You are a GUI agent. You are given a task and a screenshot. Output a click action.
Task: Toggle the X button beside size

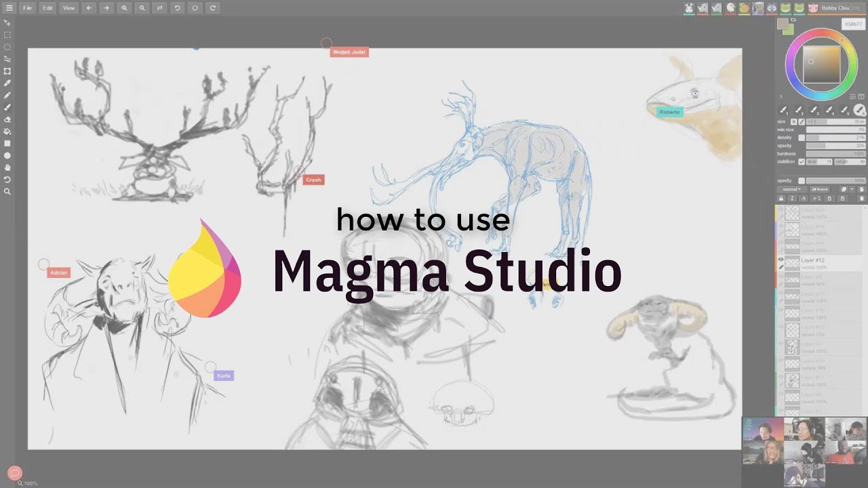coord(793,122)
